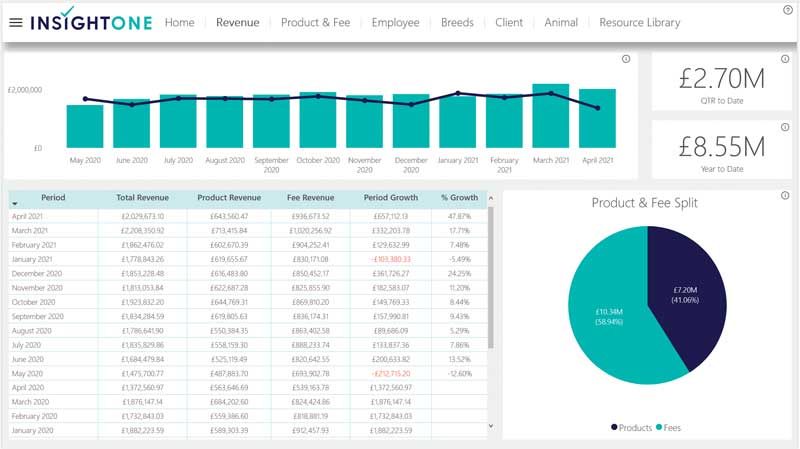Screen dimensions: 800x449
Task: Click the -5.49% growth value
Action: pyautogui.click(x=459, y=259)
